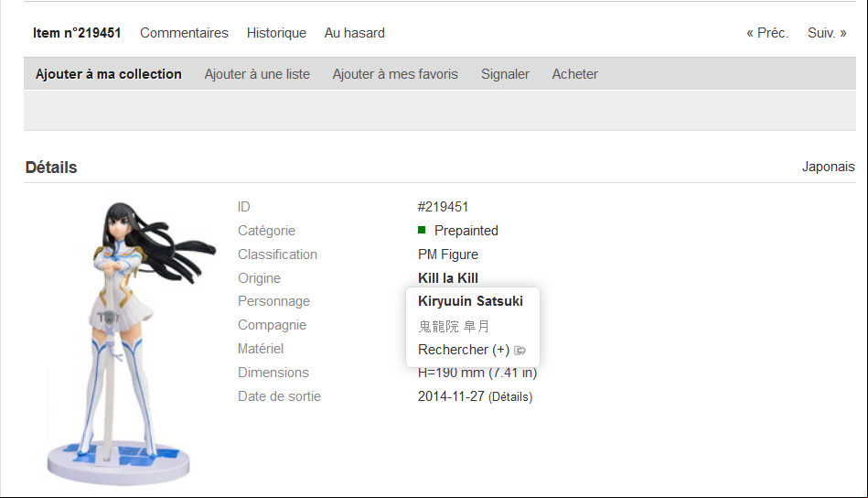
Task: Click the Catégorie label
Action: [x=266, y=231]
